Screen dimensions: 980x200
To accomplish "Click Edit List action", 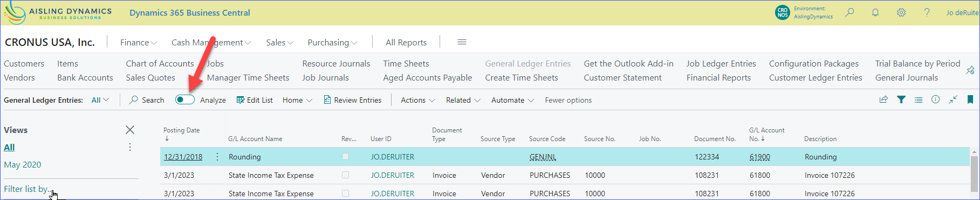I will tap(255, 100).
